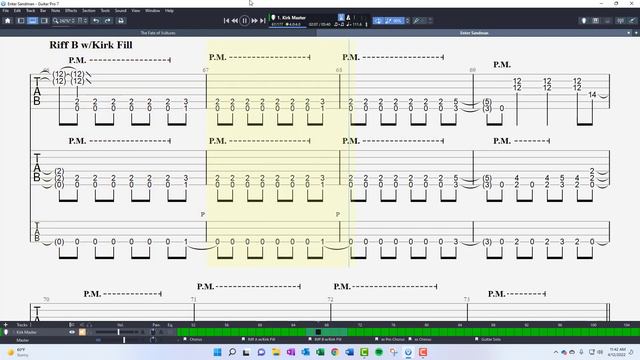Turn the Kirk Master pan knob
This screenshot has height=360, width=640.
pyautogui.click(x=153, y=332)
